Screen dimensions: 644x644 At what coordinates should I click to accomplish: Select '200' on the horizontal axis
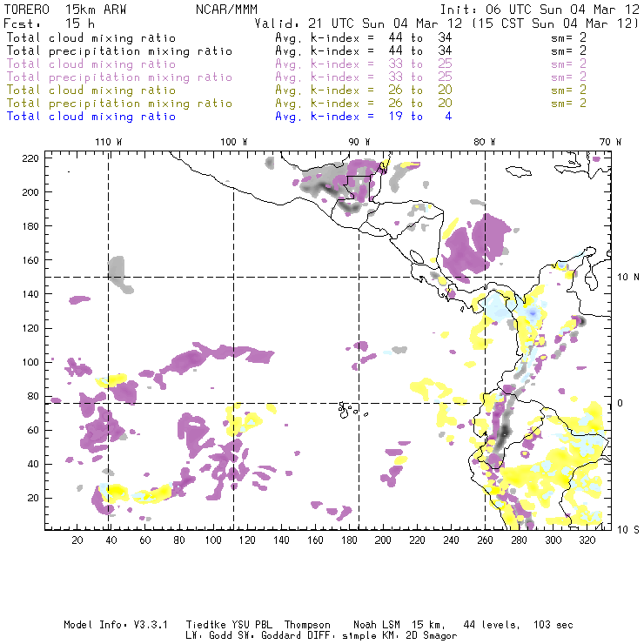click(x=383, y=540)
